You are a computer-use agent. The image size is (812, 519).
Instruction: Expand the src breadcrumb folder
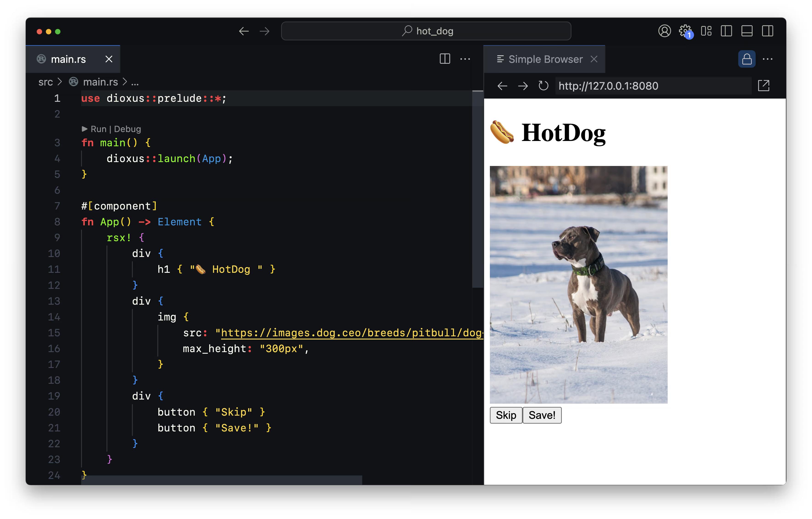pyautogui.click(x=46, y=82)
